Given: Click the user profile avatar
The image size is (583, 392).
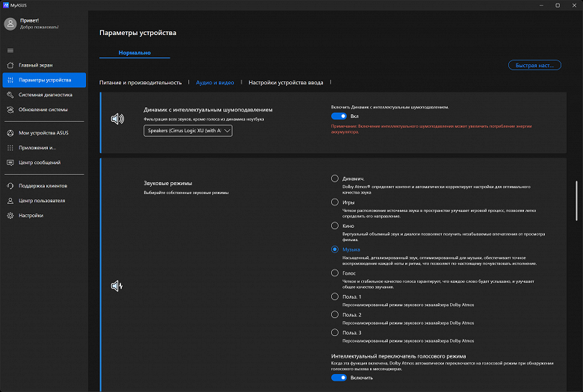Looking at the screenshot, I should (10, 24).
